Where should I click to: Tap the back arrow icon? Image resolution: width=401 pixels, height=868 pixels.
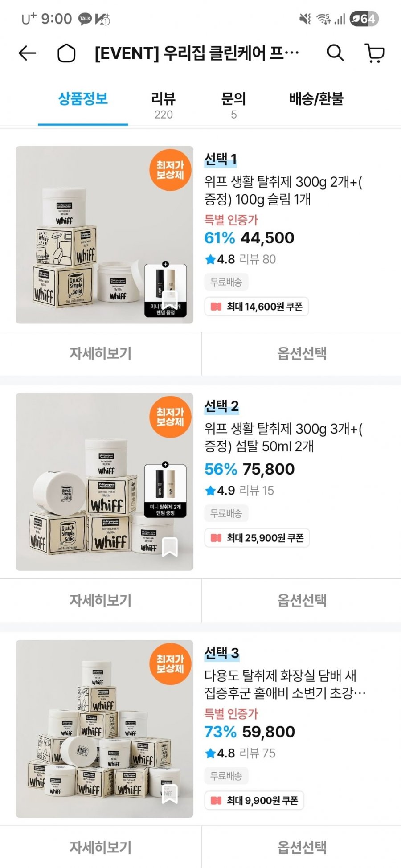point(27,53)
